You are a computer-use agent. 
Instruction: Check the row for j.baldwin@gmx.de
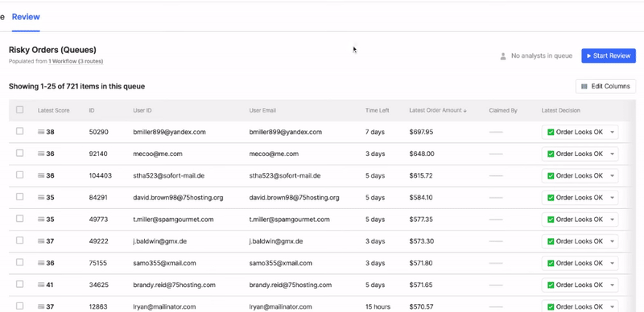(x=19, y=240)
